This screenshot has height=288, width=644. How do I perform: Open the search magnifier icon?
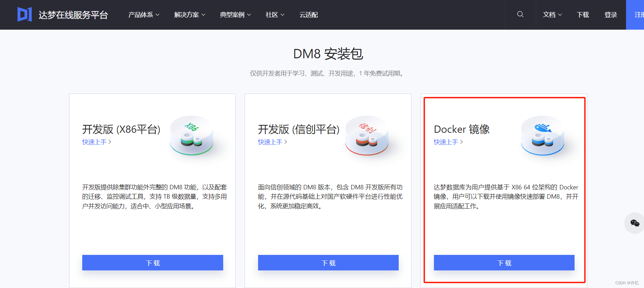point(520,14)
